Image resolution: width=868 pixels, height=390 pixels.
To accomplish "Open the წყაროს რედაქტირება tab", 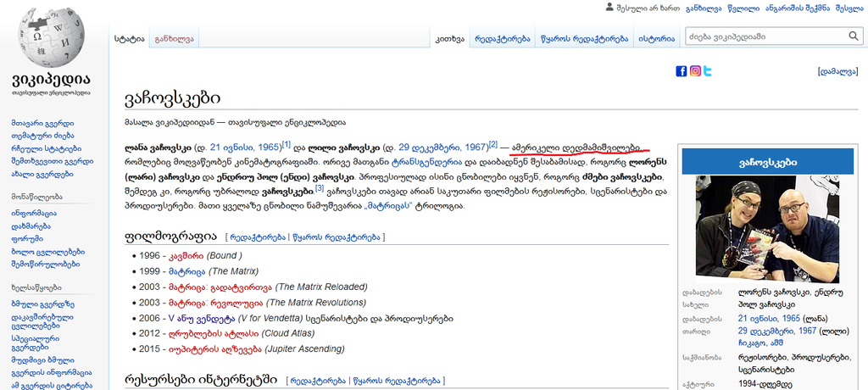I will click(x=585, y=39).
